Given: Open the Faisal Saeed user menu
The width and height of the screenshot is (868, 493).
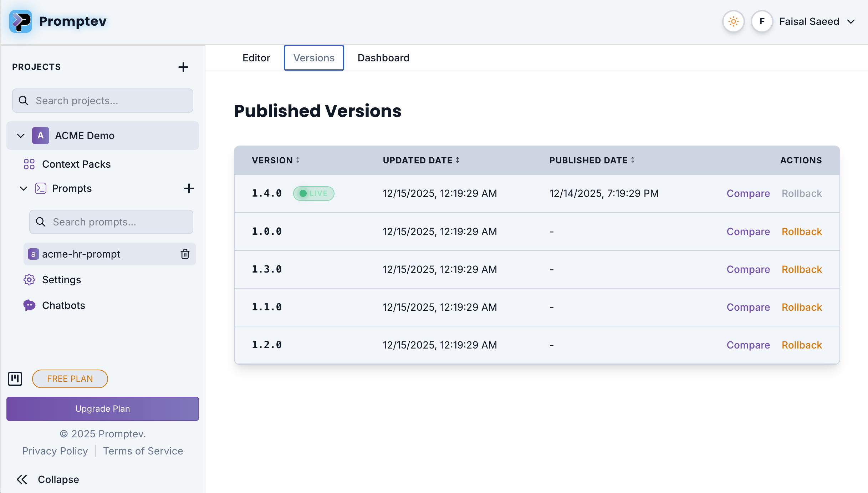Looking at the screenshot, I should (809, 22).
